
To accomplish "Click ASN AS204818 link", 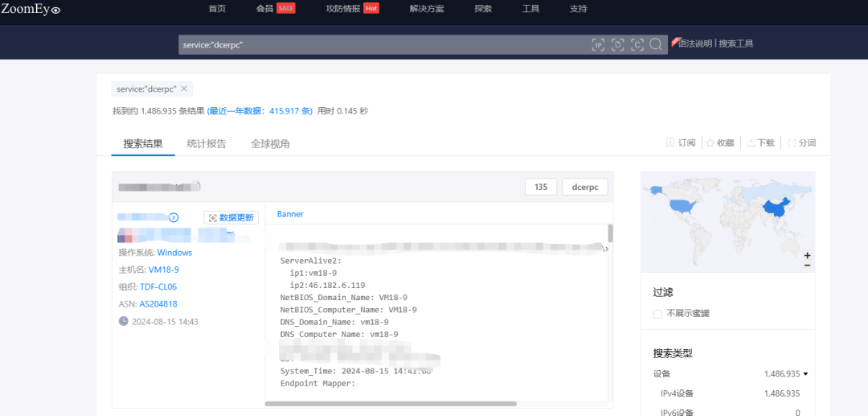I will (158, 304).
